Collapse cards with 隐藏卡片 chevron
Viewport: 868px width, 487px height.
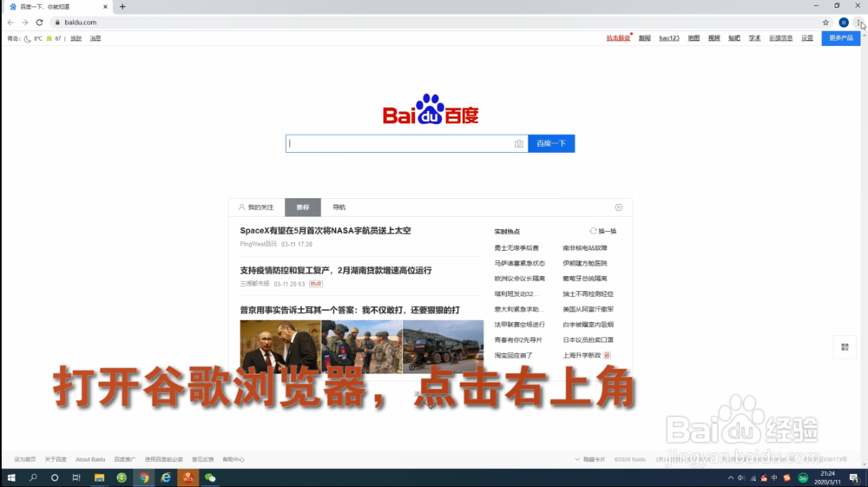coord(589,459)
